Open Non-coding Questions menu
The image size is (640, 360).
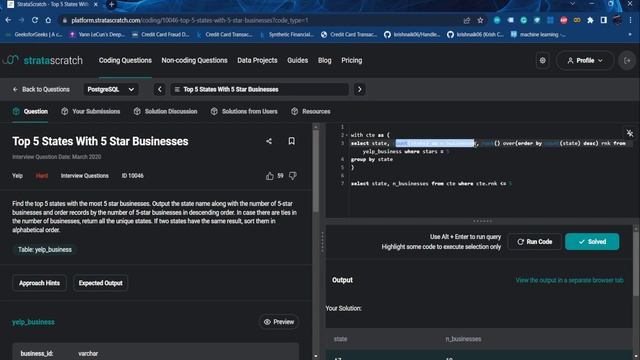[194, 60]
